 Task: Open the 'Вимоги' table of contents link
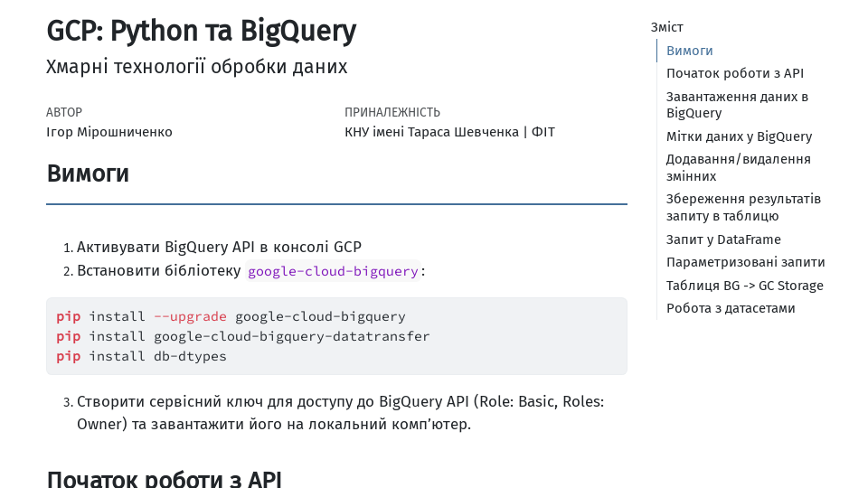click(689, 51)
